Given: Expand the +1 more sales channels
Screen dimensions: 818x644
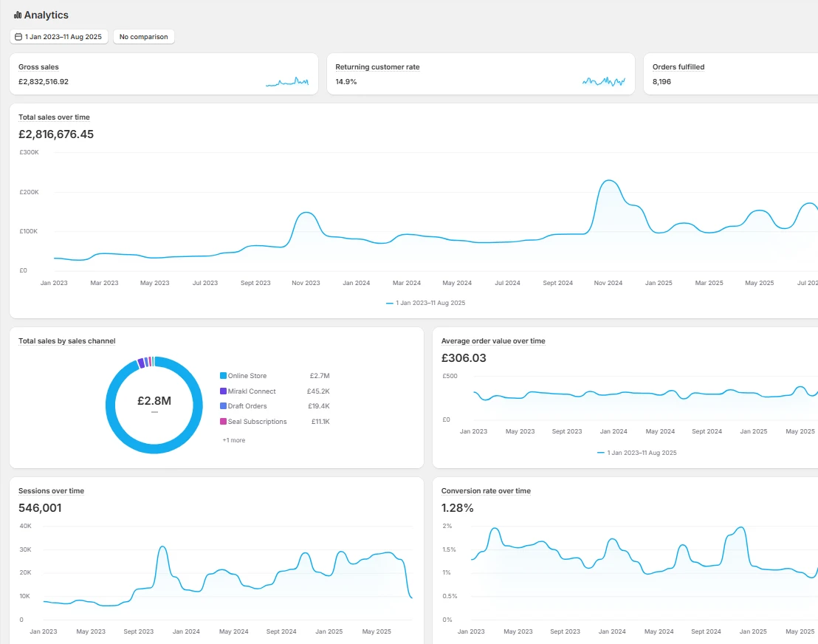Looking at the screenshot, I should [233, 440].
